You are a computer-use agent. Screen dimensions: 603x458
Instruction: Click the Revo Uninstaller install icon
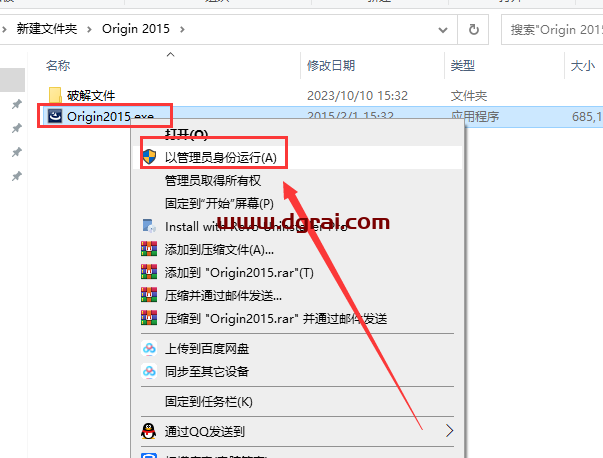(x=149, y=226)
